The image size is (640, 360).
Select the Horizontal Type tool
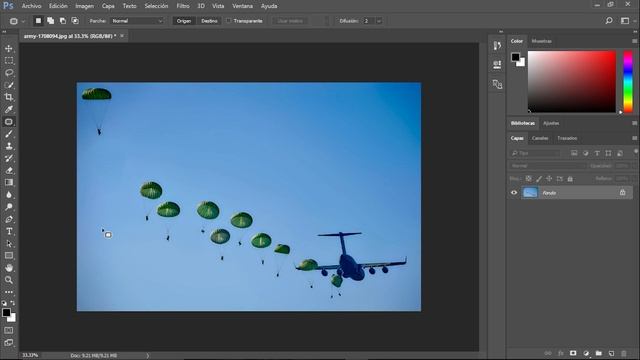pos(9,231)
